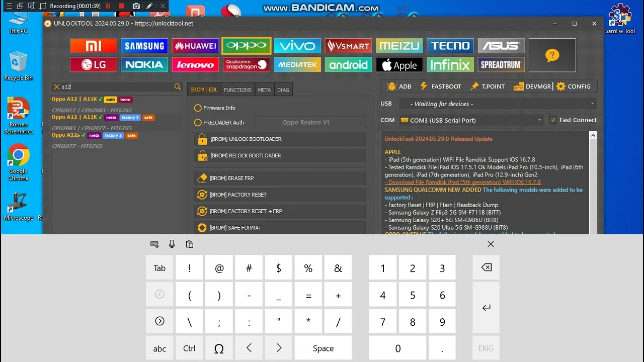Start the [BROM] UNLOCK BOOTLOADER operation
Screen dimensions: 644x362
(280, 139)
